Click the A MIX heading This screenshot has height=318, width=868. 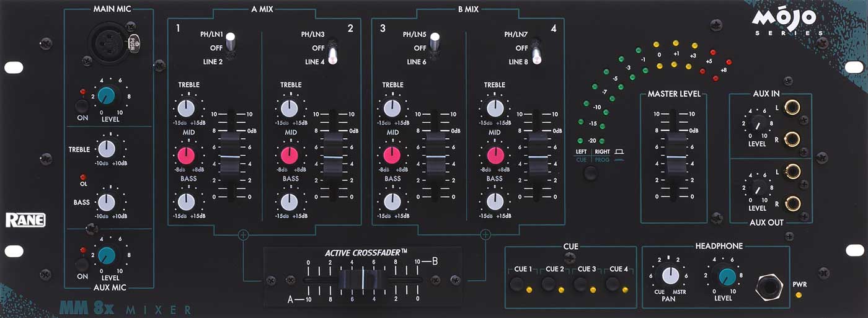coord(263,9)
